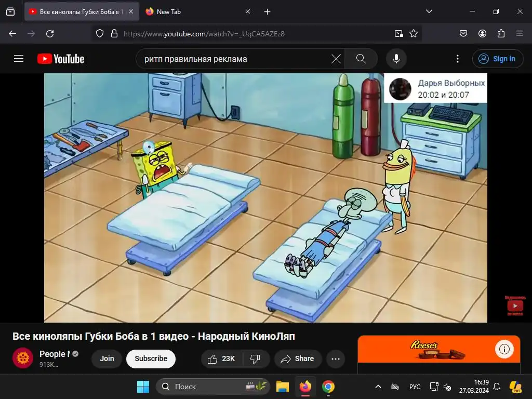Image resolution: width=532 pixels, height=399 pixels.
Task: Open the Reese's ad banner
Action: 438,350
